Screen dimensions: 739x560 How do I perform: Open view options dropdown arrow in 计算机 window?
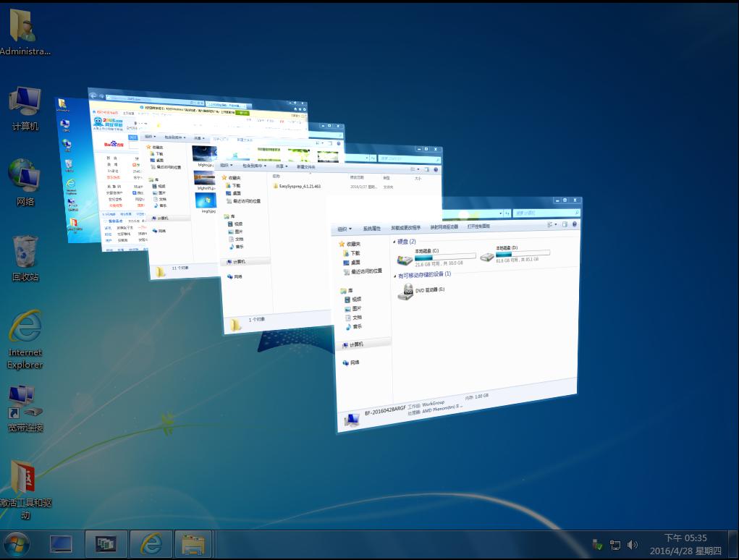[x=555, y=225]
